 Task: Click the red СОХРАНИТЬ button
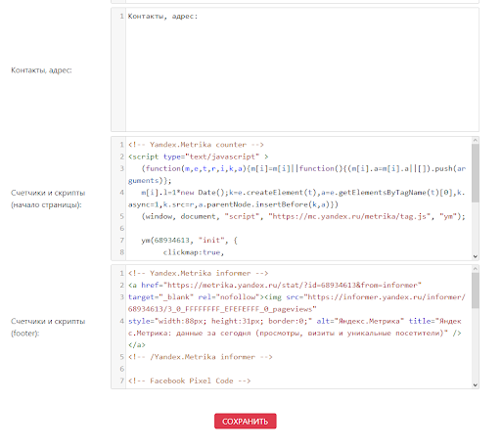tap(246, 422)
